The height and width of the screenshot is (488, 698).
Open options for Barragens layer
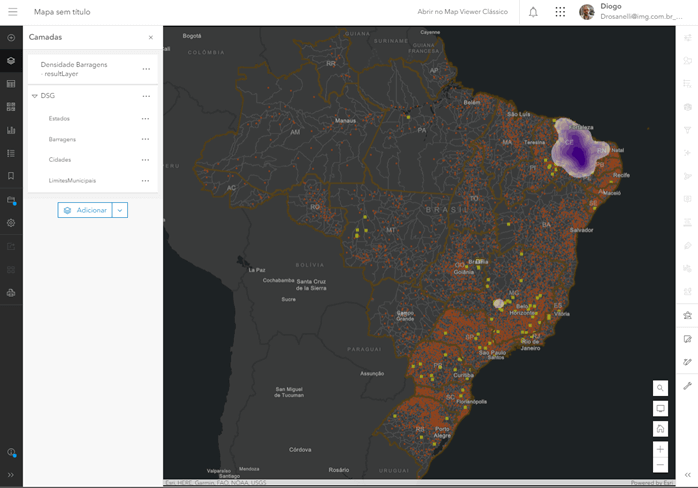pos(145,139)
